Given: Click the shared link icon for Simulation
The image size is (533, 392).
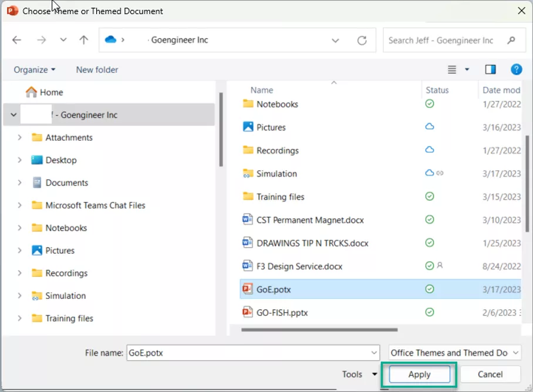Looking at the screenshot, I should [x=440, y=173].
